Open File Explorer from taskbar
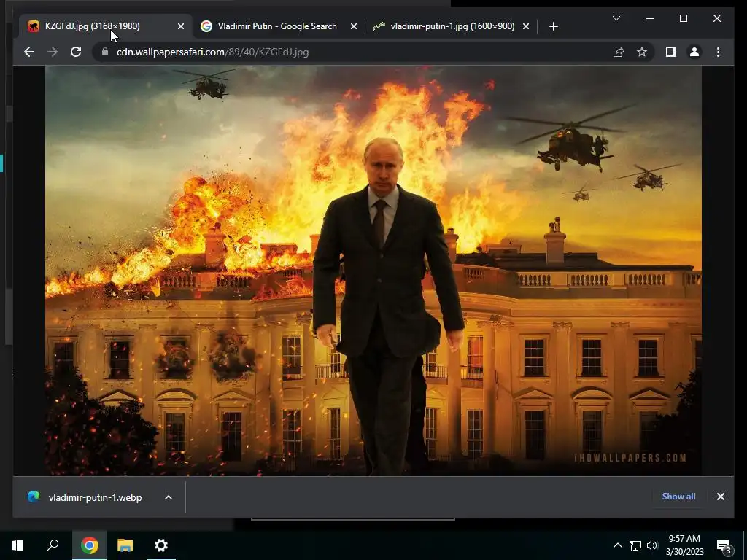This screenshot has width=747, height=560. [x=125, y=545]
